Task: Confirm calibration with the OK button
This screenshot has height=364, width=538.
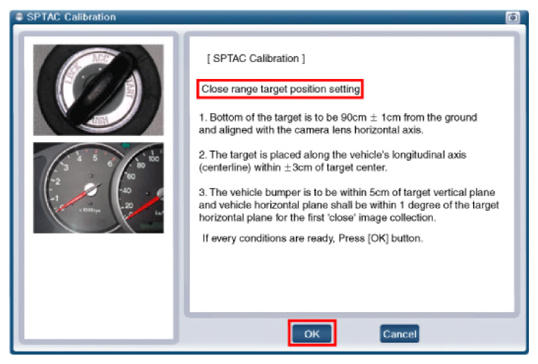Action: pyautogui.click(x=312, y=333)
